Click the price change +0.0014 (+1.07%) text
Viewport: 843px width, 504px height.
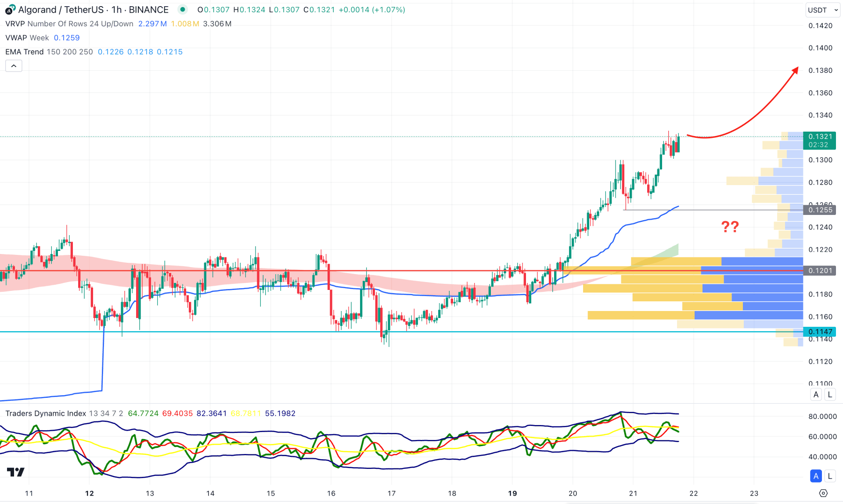[372, 10]
